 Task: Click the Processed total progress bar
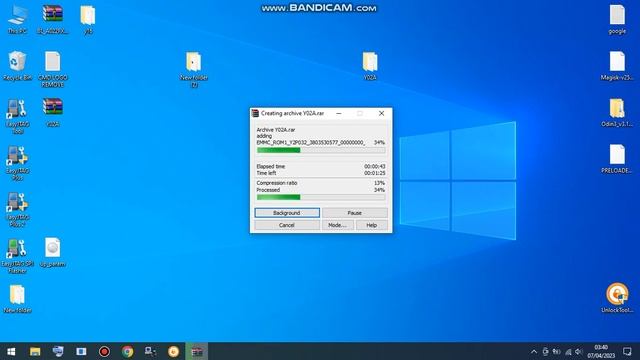coord(321,197)
